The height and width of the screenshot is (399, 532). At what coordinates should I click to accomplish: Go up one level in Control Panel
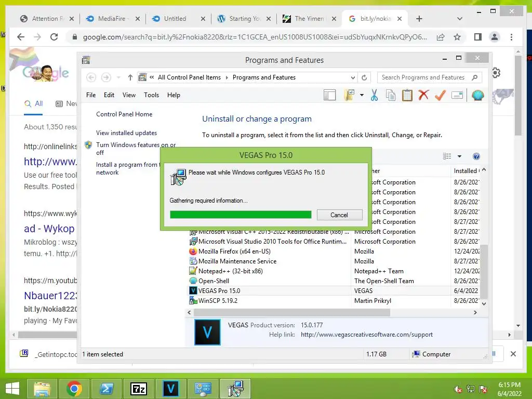[x=130, y=77]
